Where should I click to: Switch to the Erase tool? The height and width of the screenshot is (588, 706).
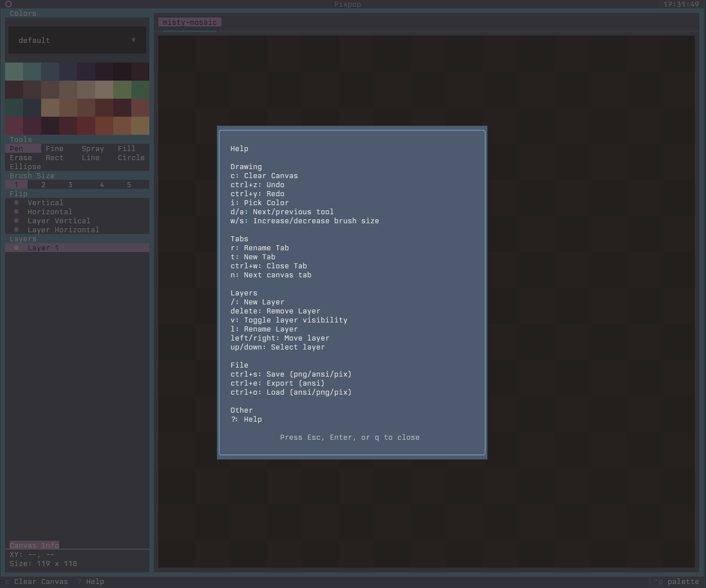[x=21, y=158]
